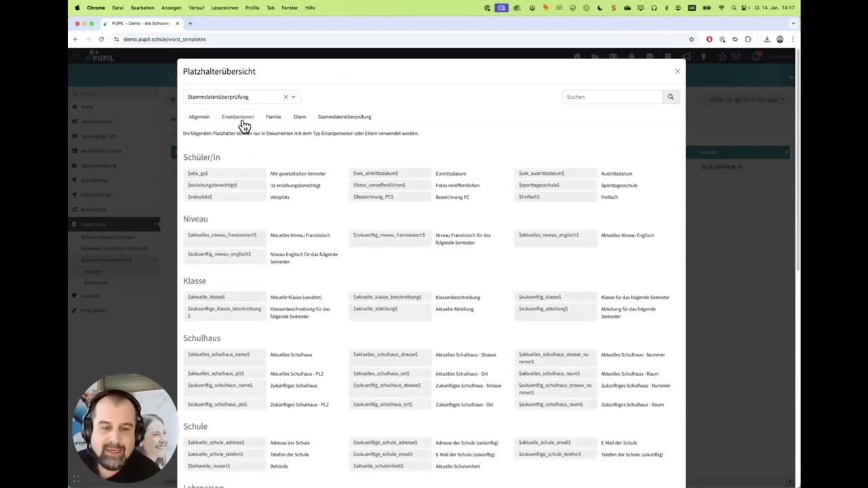Image resolution: width=868 pixels, height=488 pixels.
Task: Click Profil ändern pencil icon in sidebar
Action: point(75,310)
